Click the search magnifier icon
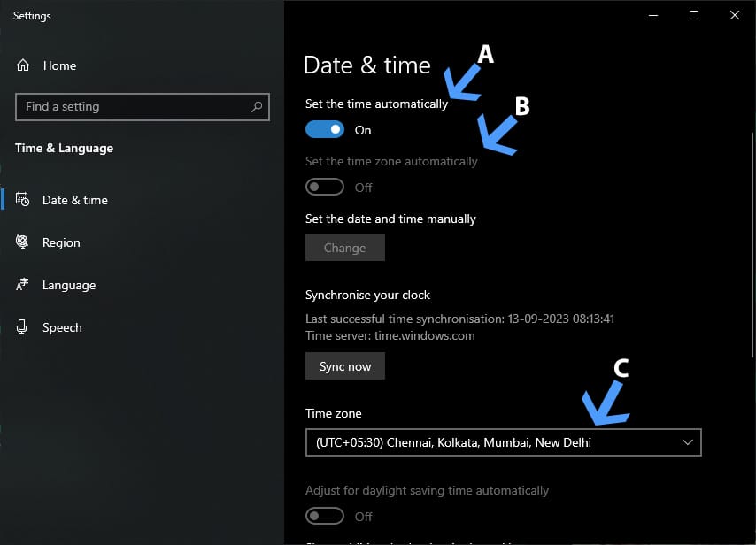The width and height of the screenshot is (756, 545). 256,107
